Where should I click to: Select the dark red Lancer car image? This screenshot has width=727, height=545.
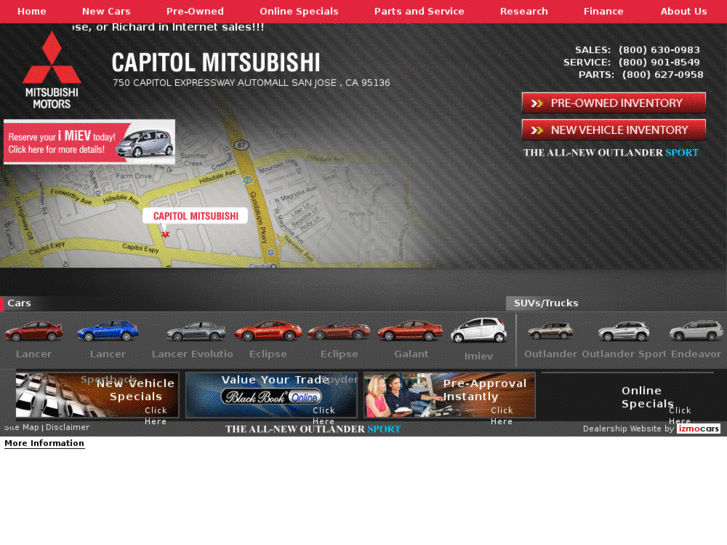[34, 331]
